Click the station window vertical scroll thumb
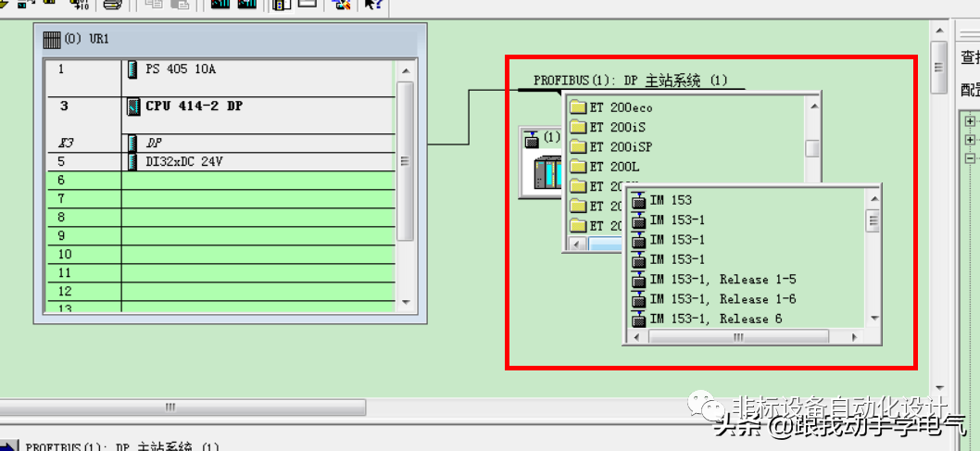Image resolution: width=980 pixels, height=451 pixels. pos(938,68)
